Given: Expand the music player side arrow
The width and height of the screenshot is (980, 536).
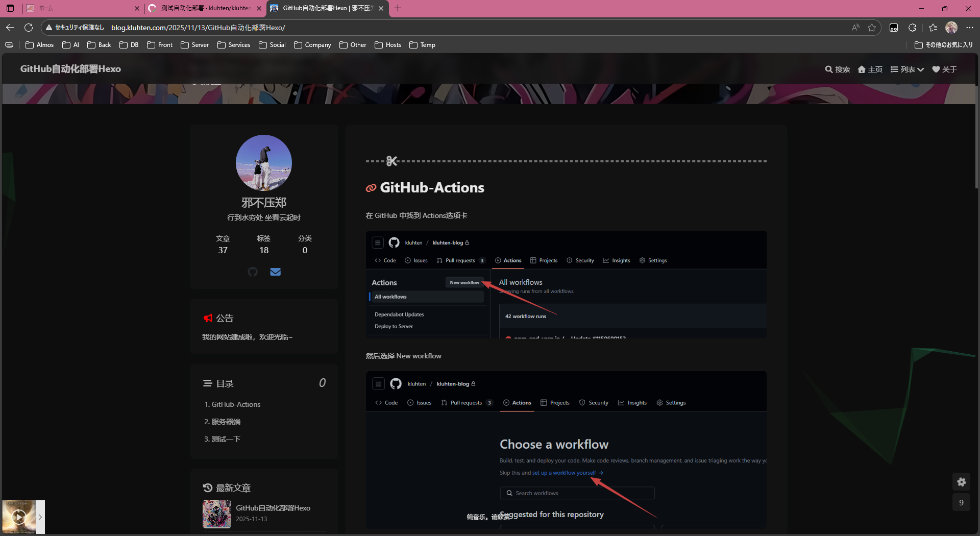Looking at the screenshot, I should tap(40, 517).
